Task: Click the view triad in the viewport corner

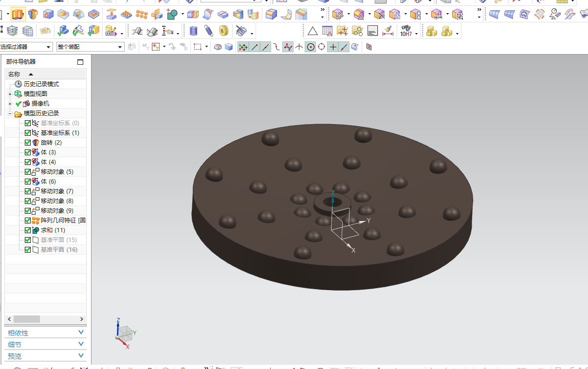Action: [x=125, y=332]
